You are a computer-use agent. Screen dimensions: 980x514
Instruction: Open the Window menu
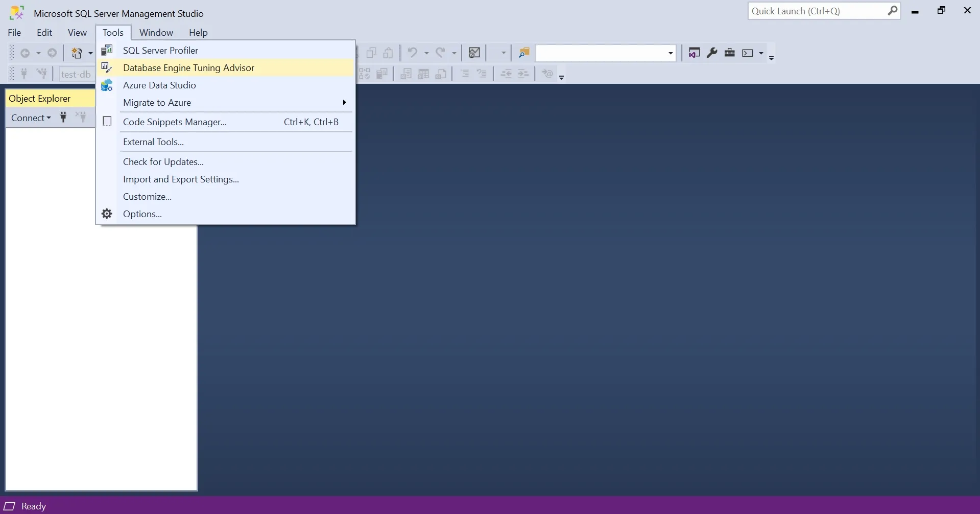pos(156,32)
